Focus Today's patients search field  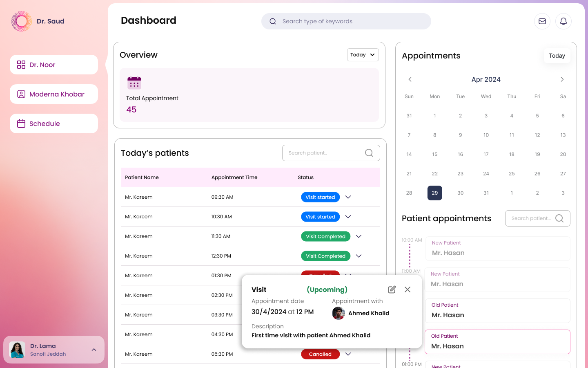tap(331, 153)
